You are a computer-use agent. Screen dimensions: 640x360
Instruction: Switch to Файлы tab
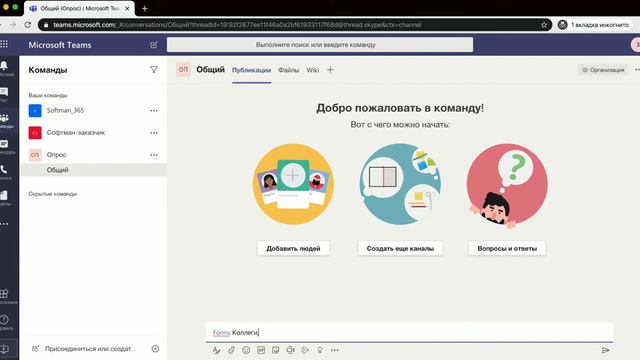[289, 70]
